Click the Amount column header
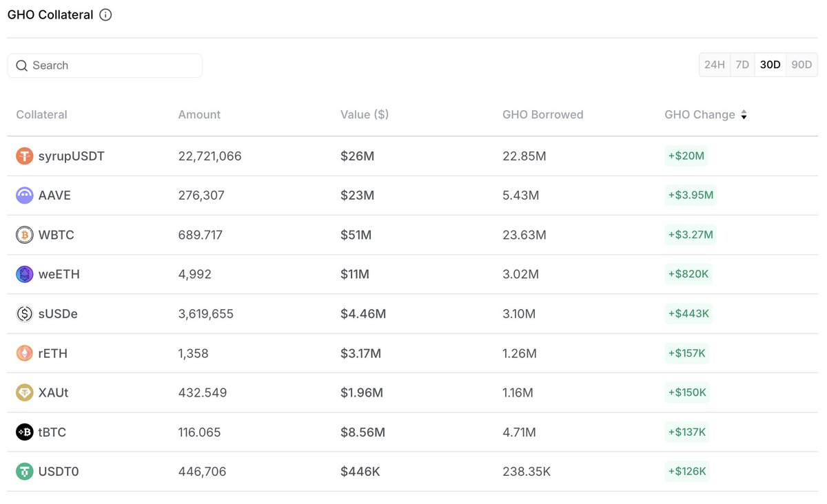This screenshot has width=827, height=504. [200, 115]
